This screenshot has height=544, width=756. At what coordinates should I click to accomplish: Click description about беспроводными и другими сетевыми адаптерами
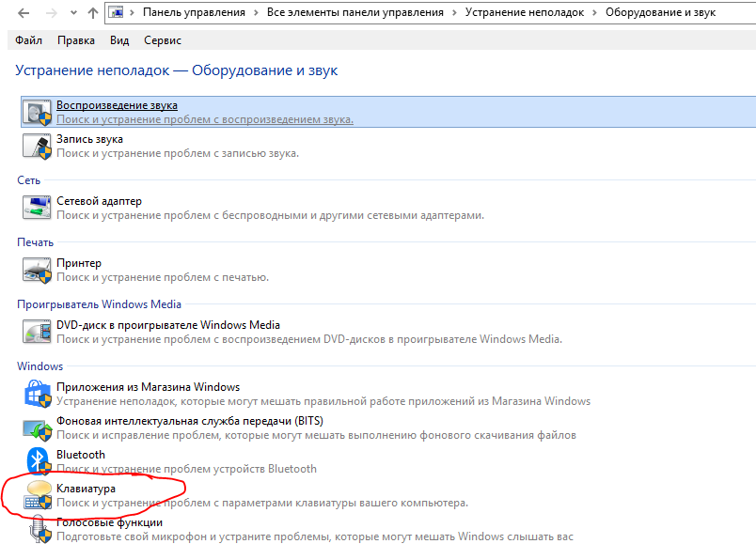click(270, 215)
